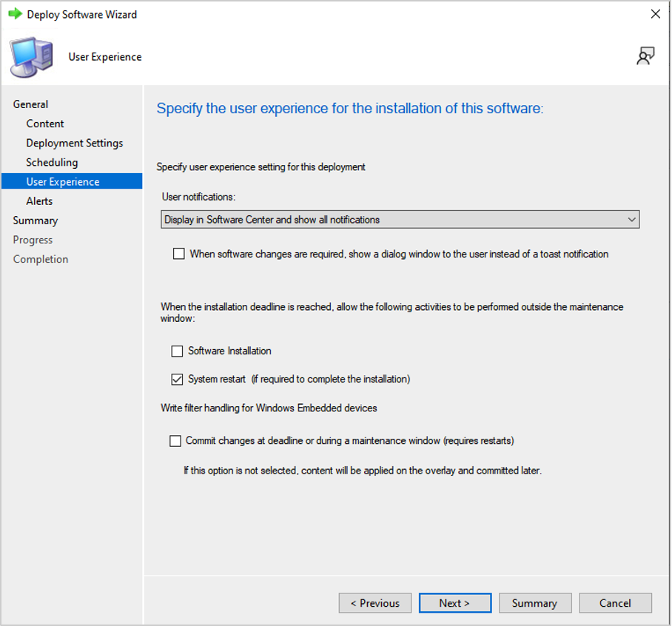Click the computer wizard icon in header
The width and height of the screenshot is (672, 626).
coord(32,58)
